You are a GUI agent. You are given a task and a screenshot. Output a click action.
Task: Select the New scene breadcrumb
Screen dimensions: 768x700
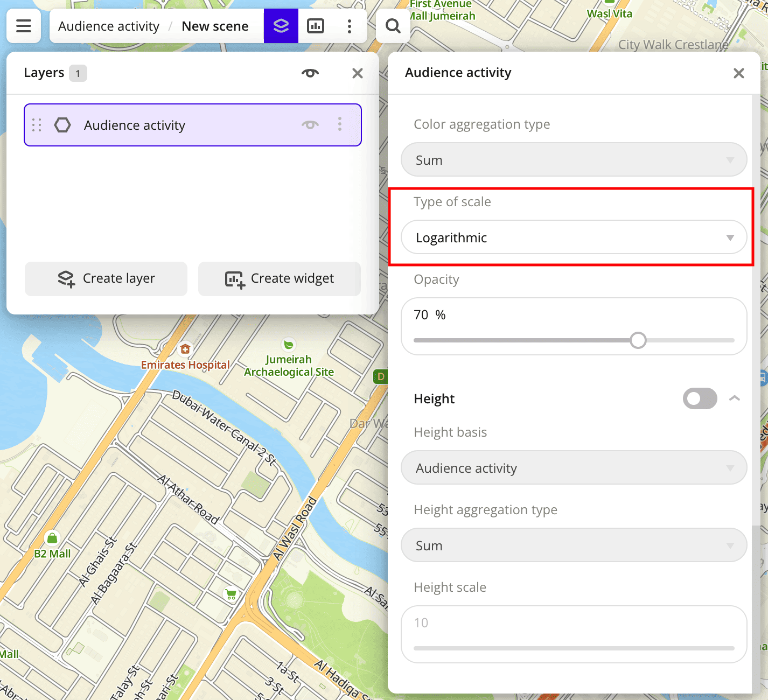point(215,26)
